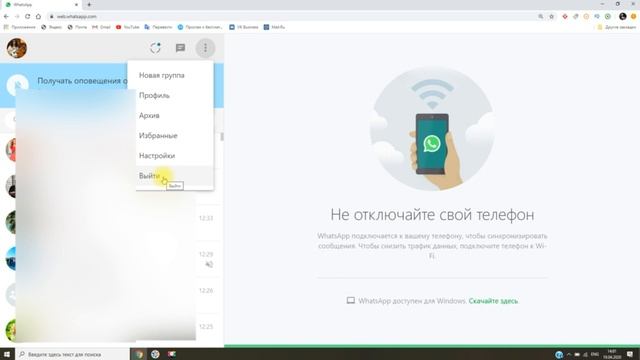The width and height of the screenshot is (640, 360).
Task: Open the Mail.Ru bookmark
Action: point(274,27)
